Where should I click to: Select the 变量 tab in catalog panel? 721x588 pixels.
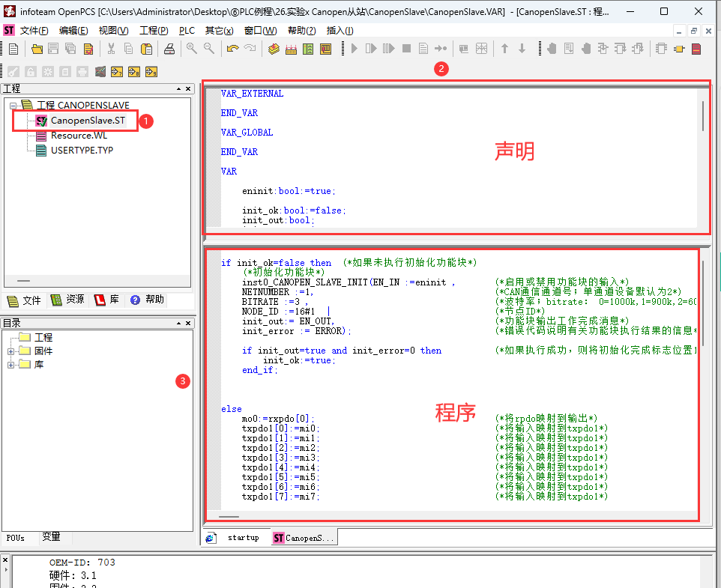51,537
